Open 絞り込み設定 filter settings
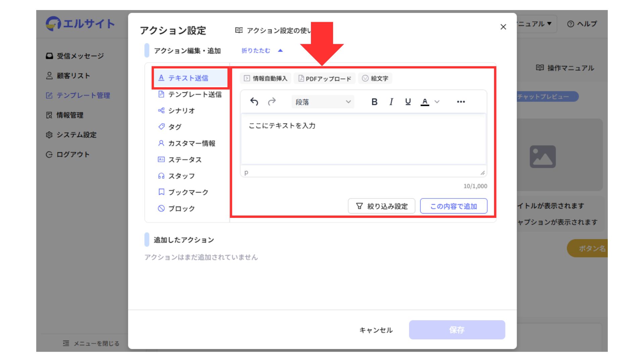This screenshot has height=362, width=644. pyautogui.click(x=382, y=206)
